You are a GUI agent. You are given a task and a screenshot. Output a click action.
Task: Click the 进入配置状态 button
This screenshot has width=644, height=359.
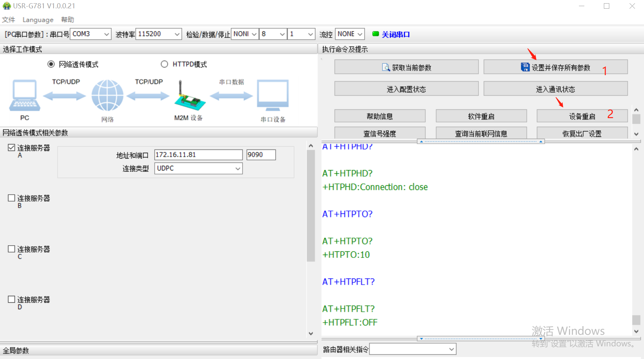[x=406, y=89]
